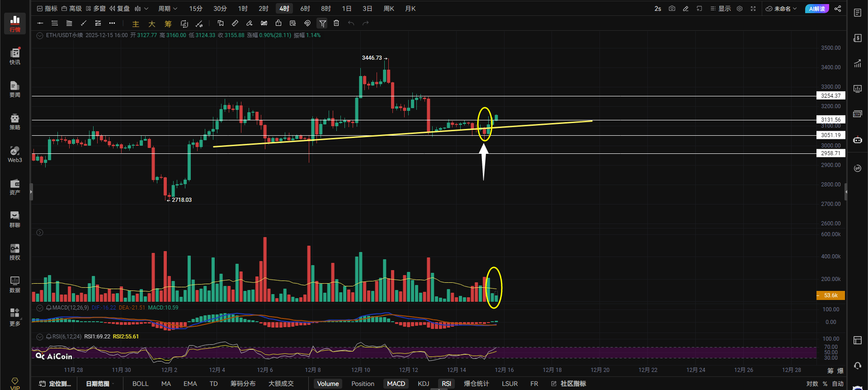The height and width of the screenshot is (390, 868).
Task: Open the 日期范围 date range dropdown
Action: [100, 384]
